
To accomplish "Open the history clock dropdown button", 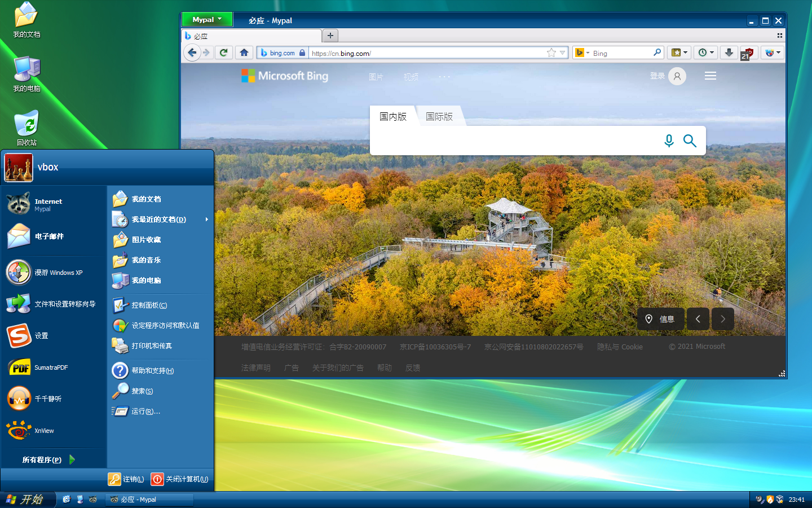I will pos(706,52).
